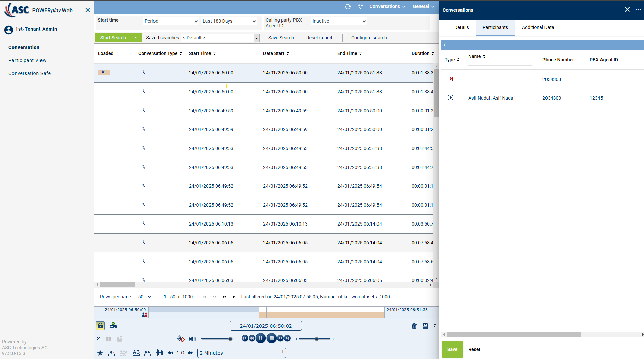Viewport: 644px width, 359px height.
Task: Open Participant View in sidebar
Action: point(27,60)
